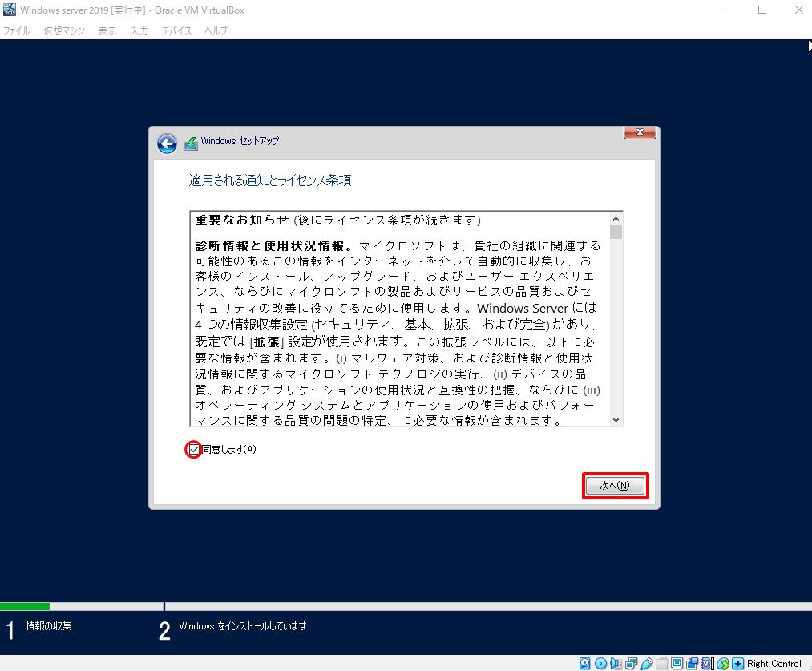Open the ヘルプ menu
This screenshot has height=671, width=812.
pos(216,31)
